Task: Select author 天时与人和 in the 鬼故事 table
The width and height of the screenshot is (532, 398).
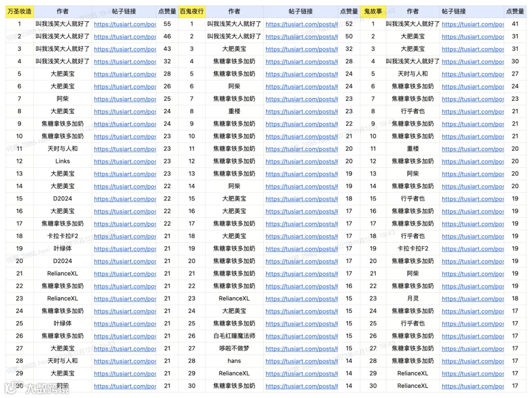Action: pyautogui.click(x=413, y=73)
